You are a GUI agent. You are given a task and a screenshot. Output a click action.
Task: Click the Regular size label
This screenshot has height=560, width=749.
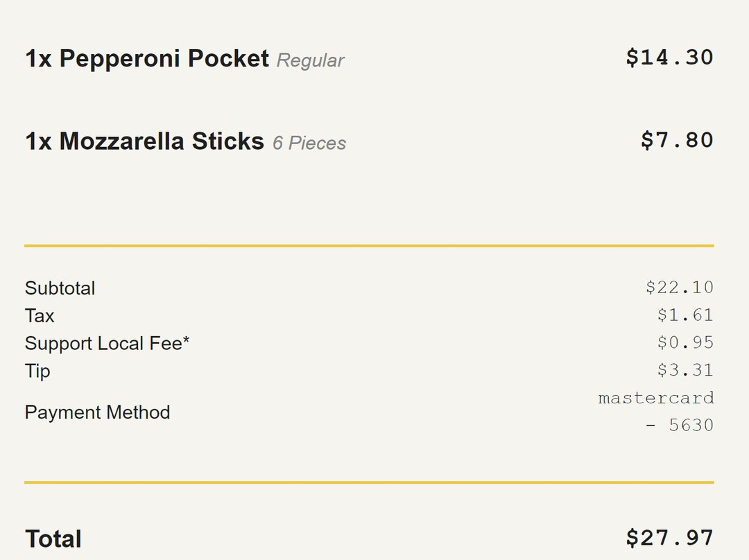[x=310, y=60]
